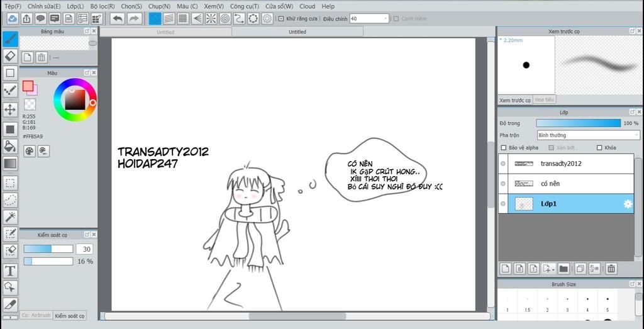Toggle visibility of có nên layer
644x329 pixels.
[503, 184]
